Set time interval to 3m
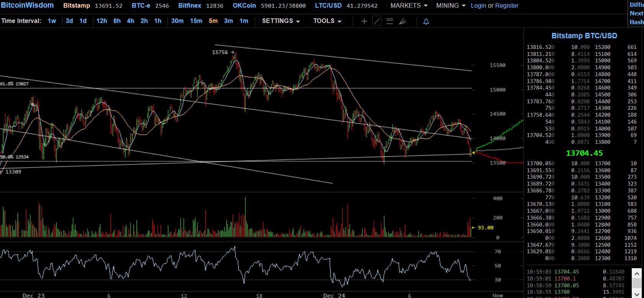This screenshot has width=644, height=298. point(228,21)
